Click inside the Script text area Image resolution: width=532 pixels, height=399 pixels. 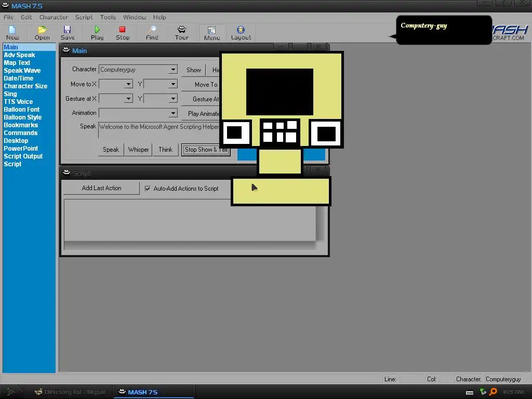(x=190, y=220)
